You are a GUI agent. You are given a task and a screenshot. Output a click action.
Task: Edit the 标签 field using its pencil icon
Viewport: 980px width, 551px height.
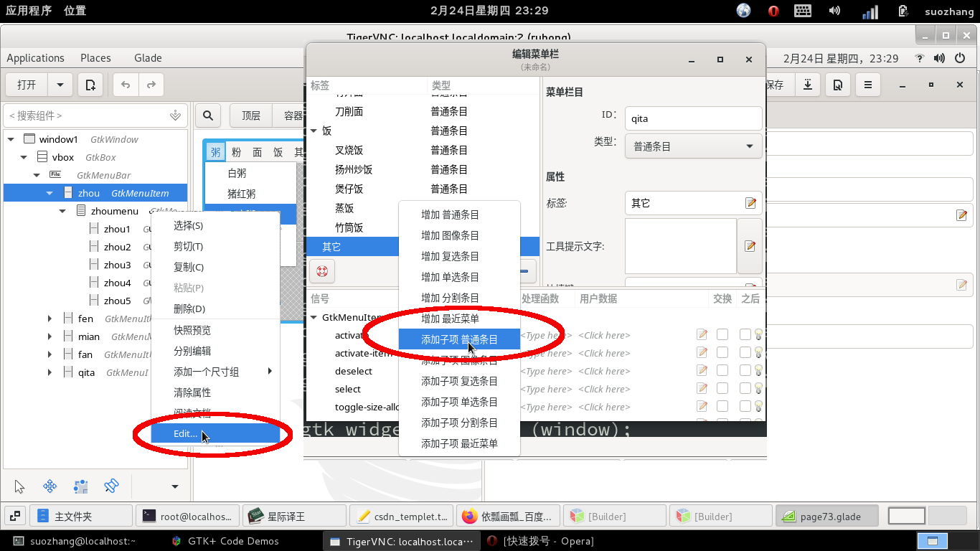point(751,203)
